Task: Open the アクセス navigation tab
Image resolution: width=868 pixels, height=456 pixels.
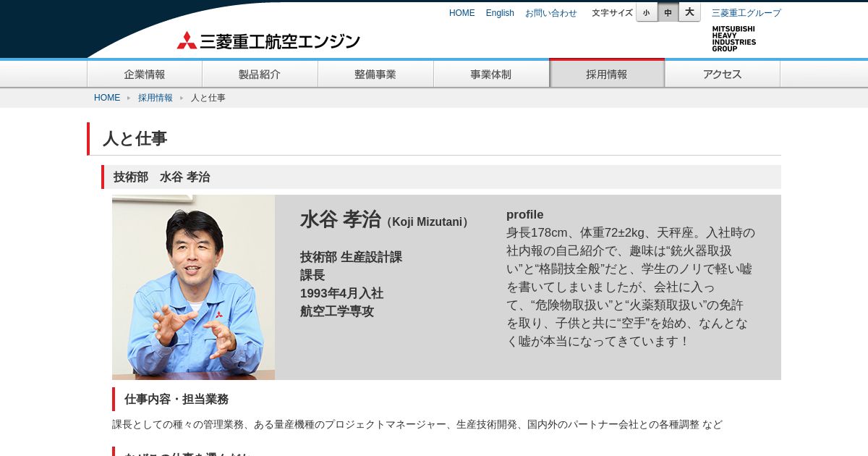Action: pyautogui.click(x=723, y=74)
